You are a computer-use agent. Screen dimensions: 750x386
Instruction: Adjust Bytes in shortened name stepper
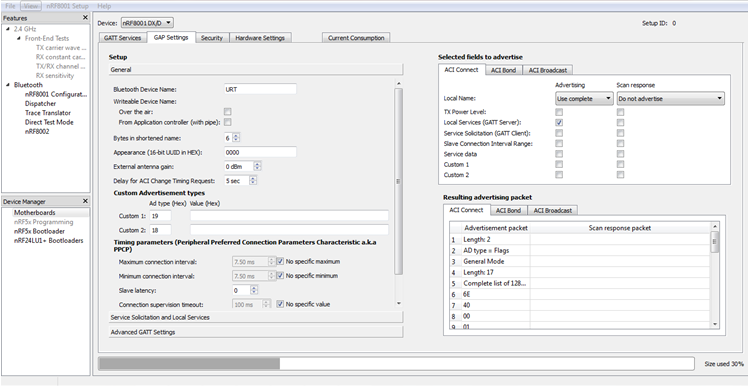236,138
